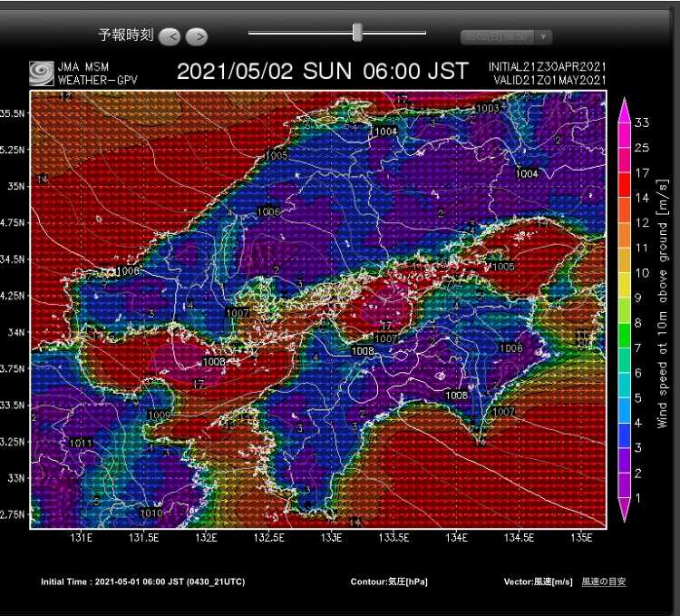This screenshot has width=680, height=616.
Task: Click the JMA MSM Weather-GPV swirl logo
Action: click(42, 73)
